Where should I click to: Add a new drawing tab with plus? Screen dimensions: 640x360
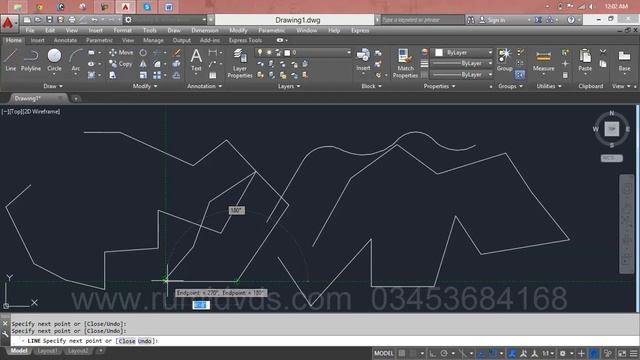(x=76, y=98)
